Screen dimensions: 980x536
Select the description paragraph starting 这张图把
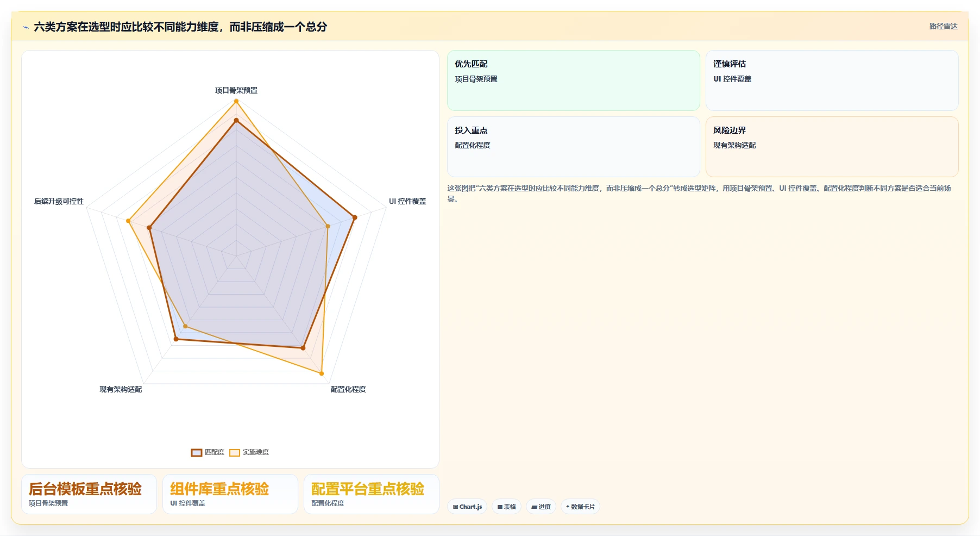tap(699, 194)
